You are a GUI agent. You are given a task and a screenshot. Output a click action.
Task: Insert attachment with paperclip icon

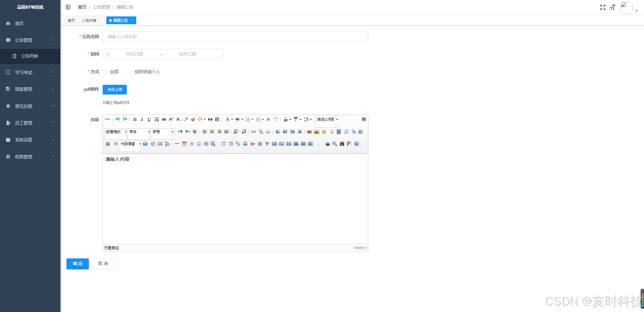(354, 132)
